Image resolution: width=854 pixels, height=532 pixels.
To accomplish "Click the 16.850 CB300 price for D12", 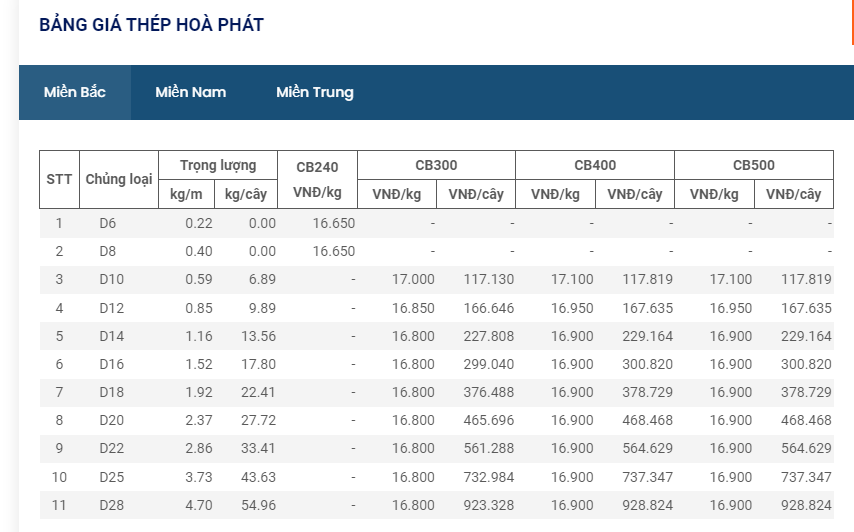I will (413, 308).
